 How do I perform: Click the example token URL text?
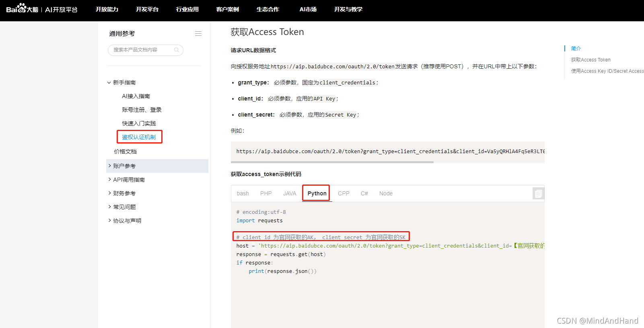[391, 152]
